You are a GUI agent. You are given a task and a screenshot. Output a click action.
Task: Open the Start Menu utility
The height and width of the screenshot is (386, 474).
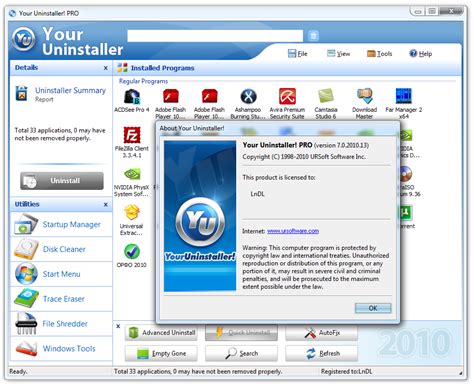coord(61,274)
